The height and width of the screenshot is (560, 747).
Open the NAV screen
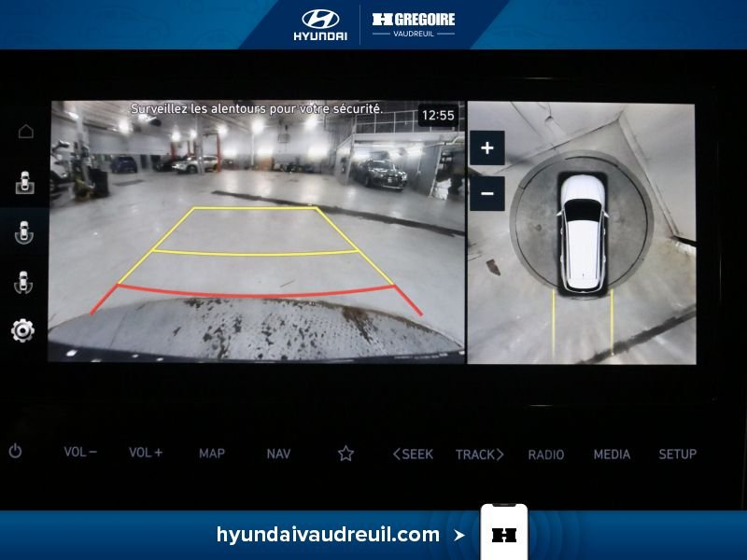(x=278, y=454)
